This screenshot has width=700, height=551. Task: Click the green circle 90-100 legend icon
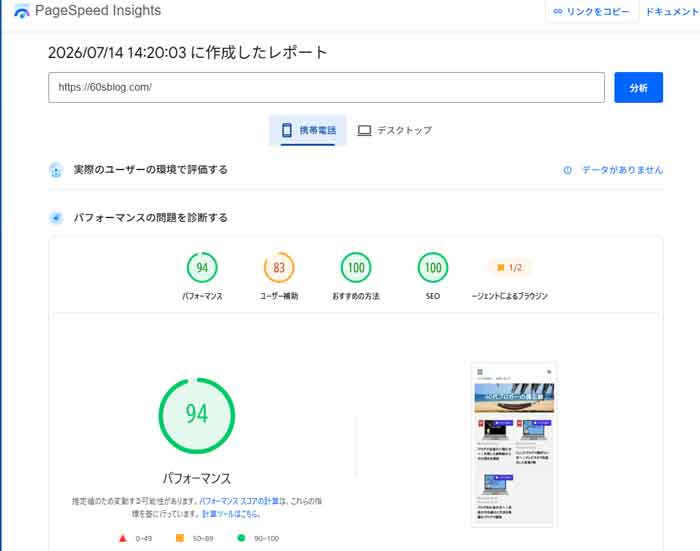242,538
